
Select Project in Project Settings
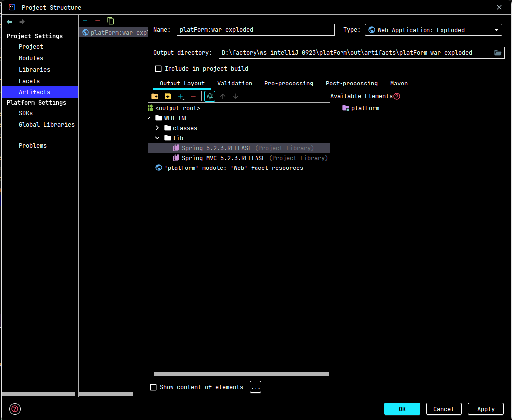(x=31, y=46)
